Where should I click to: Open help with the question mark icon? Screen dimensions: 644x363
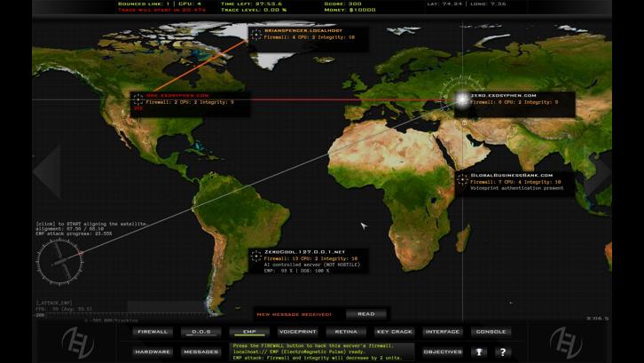pos(503,351)
